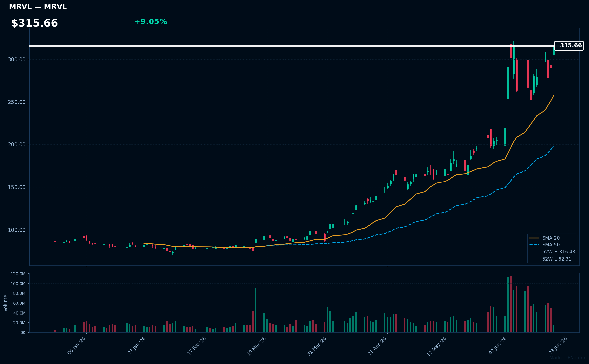Image resolution: width=589 pixels, height=364 pixels.
Task: Click the 250.00 price axis label
Action: pyautogui.click(x=17, y=102)
